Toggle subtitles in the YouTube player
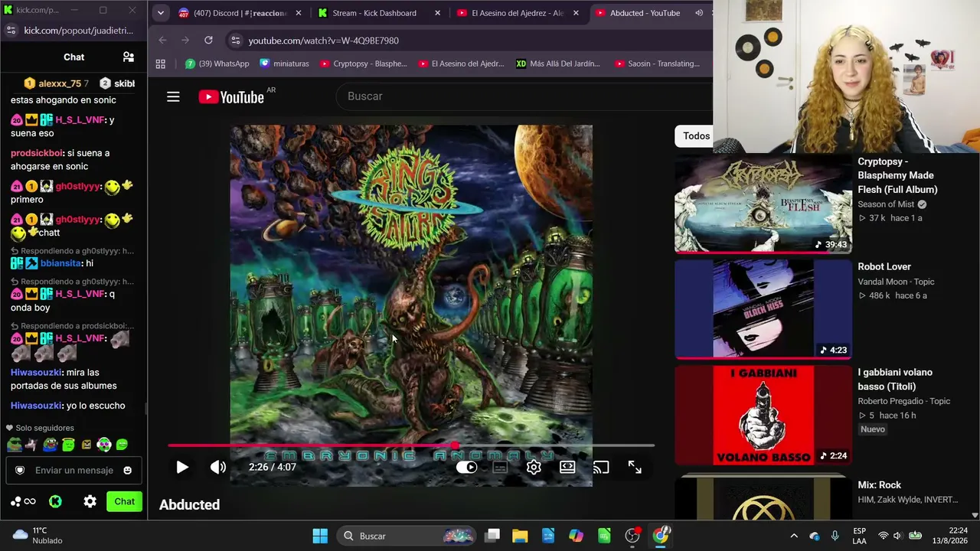The width and height of the screenshot is (980, 551). [x=500, y=467]
